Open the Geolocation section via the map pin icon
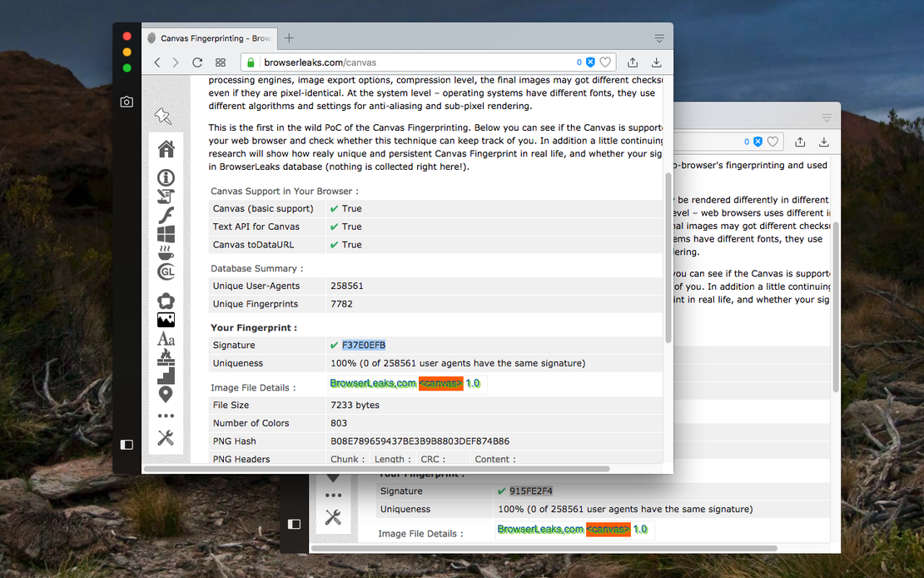Screen dimensions: 924x578 click(x=166, y=394)
